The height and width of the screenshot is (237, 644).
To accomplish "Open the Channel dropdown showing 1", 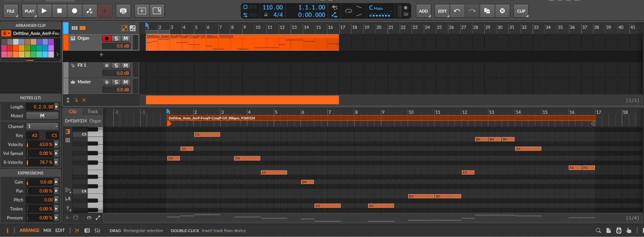I will coord(42,126).
